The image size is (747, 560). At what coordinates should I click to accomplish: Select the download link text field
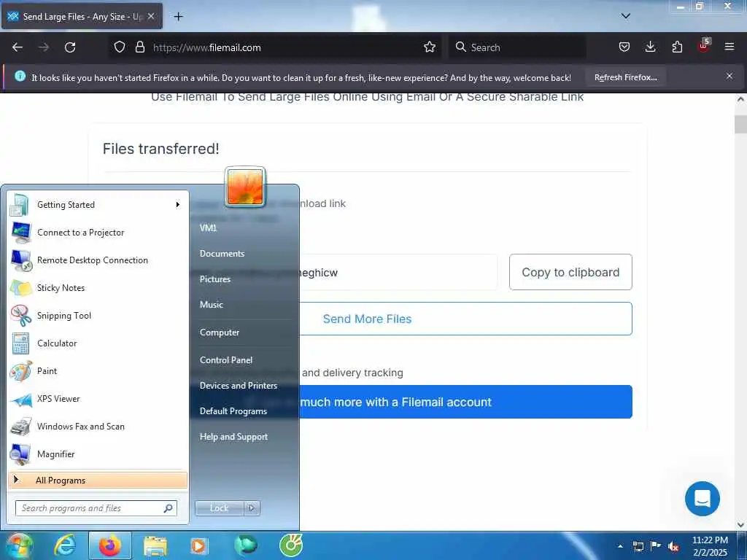[x=398, y=273]
